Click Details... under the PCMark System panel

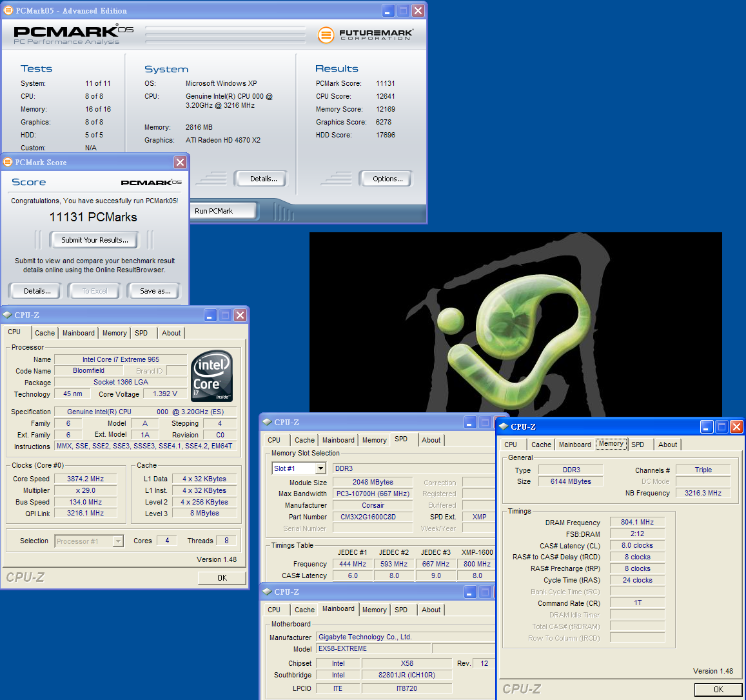263,179
